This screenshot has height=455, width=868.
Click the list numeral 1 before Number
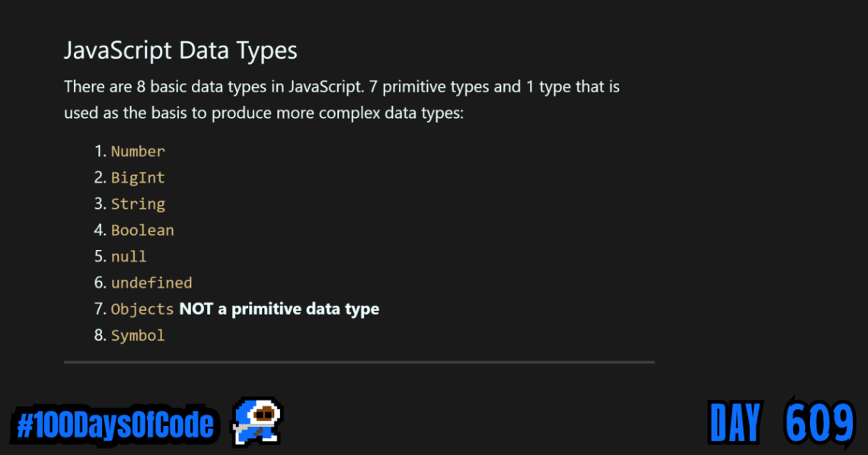click(99, 151)
